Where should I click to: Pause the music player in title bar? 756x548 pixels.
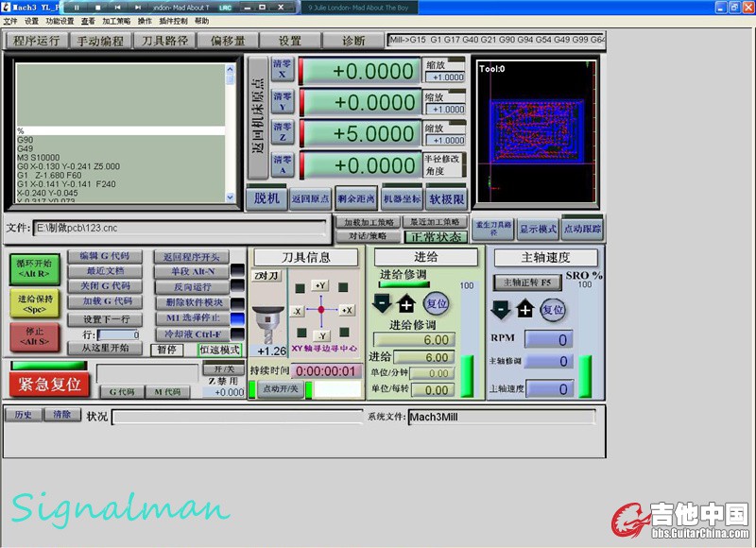77,8
